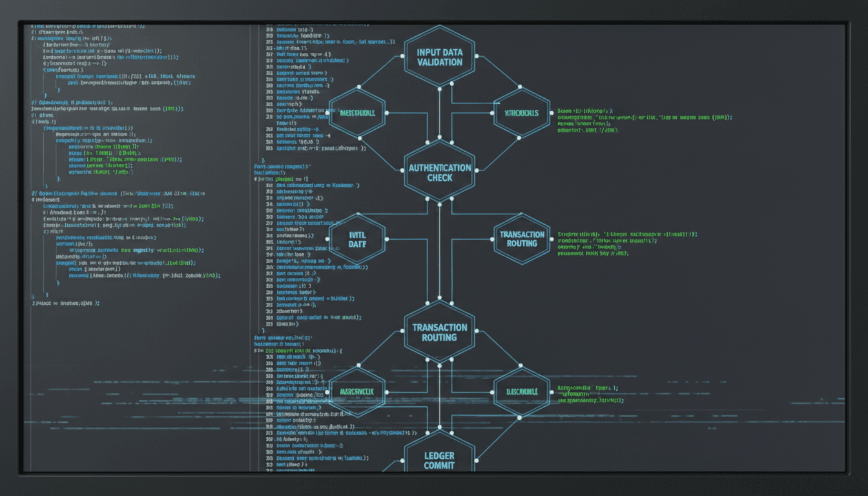
Task: Click the hexagon lower-left of central Transaction Routing
Action: point(357,391)
